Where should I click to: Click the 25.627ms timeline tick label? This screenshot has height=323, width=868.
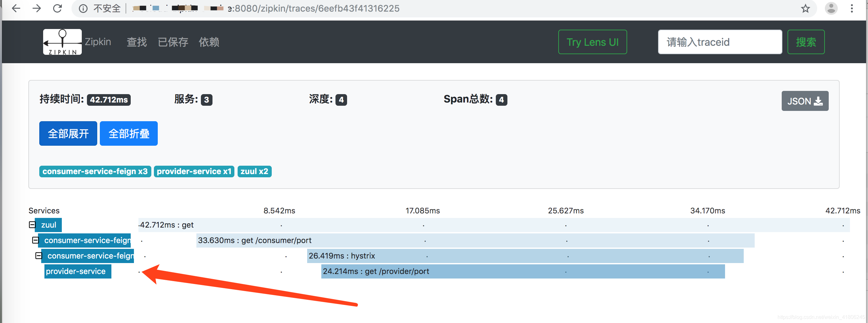click(566, 211)
